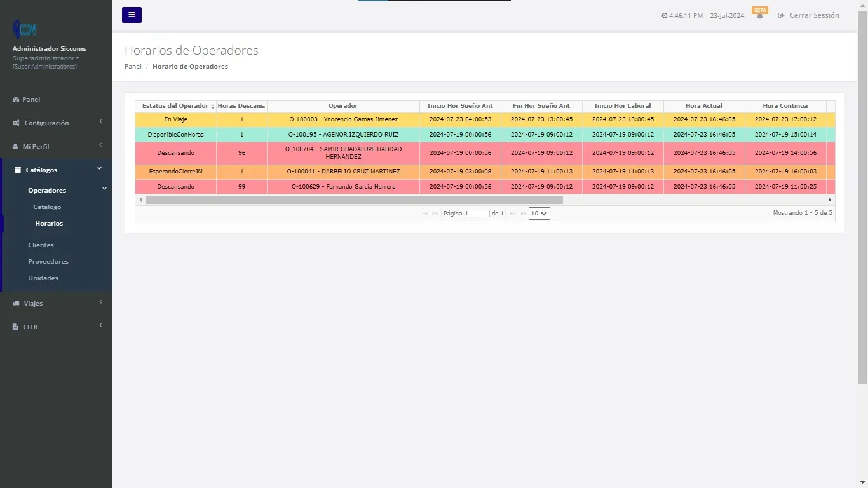Sort by Estatus del Operador column arrows
The width and height of the screenshot is (868, 488).
pyautogui.click(x=213, y=106)
